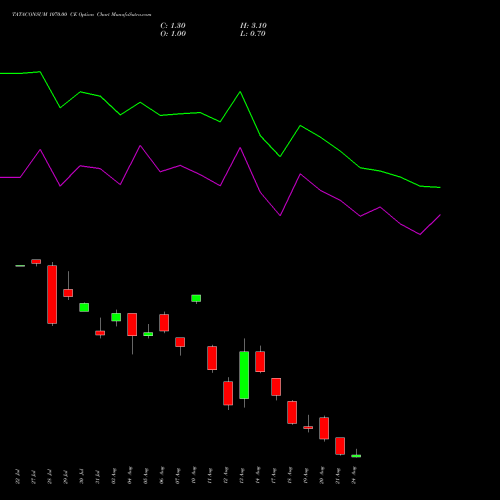Click the 31 Jul date axis label
This screenshot has width=500, height=500.
pos(98,477)
